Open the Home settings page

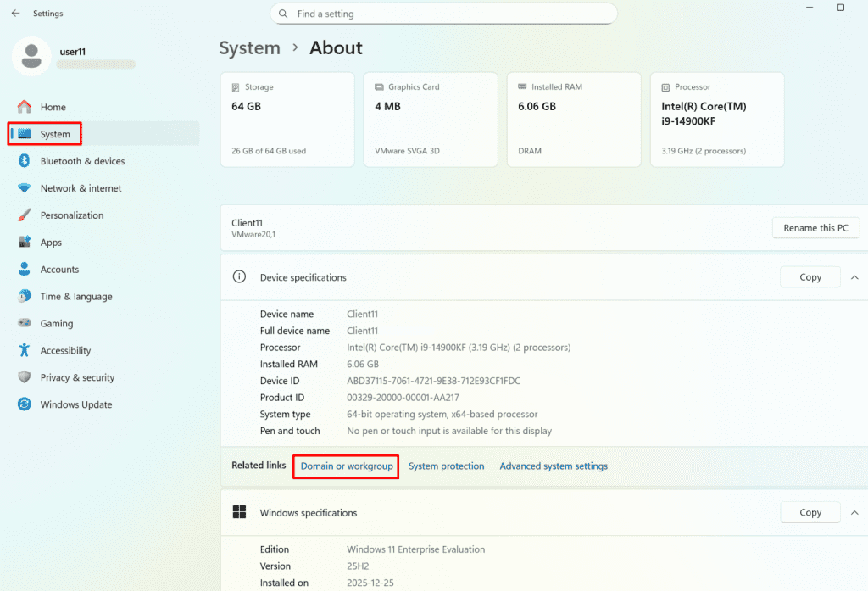coord(53,107)
